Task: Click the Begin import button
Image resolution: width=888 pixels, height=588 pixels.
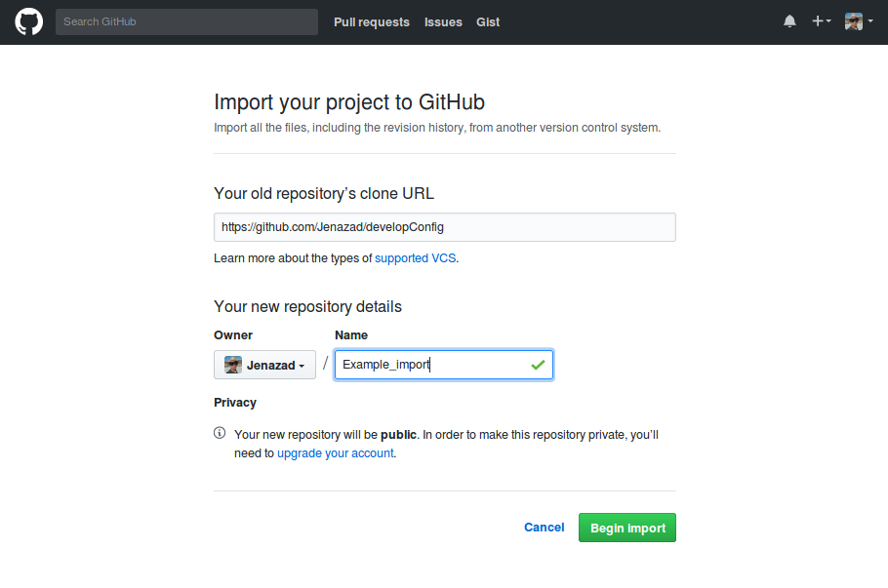Action: [626, 528]
